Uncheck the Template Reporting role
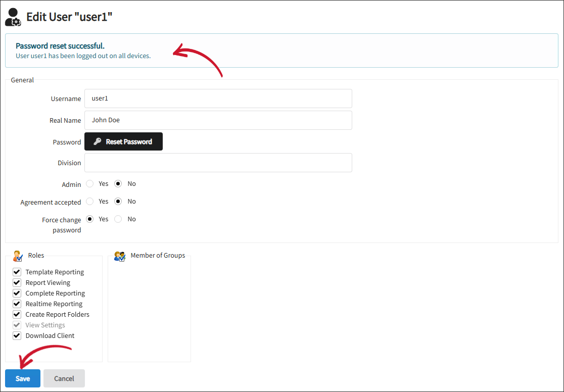 pyautogui.click(x=17, y=272)
